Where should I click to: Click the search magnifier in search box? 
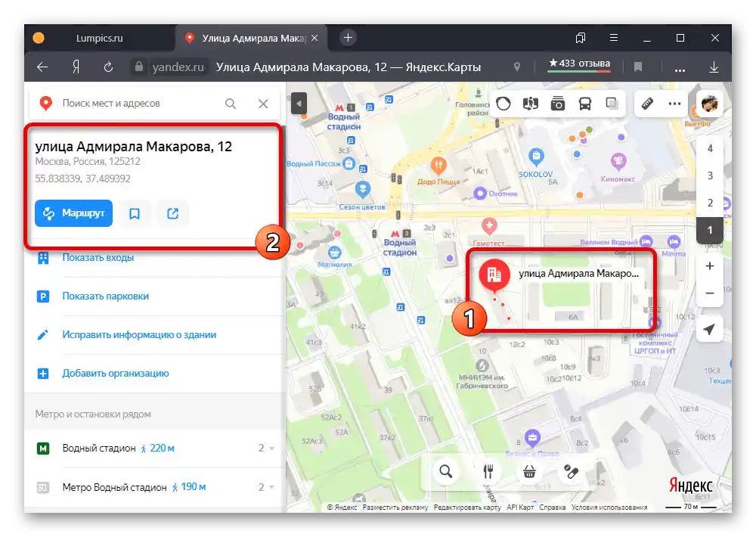pyautogui.click(x=231, y=104)
